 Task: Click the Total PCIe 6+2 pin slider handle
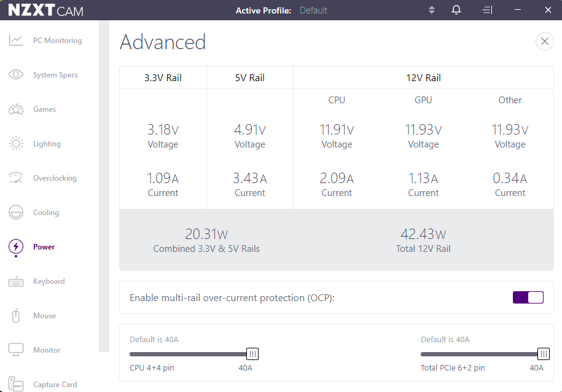coord(544,354)
